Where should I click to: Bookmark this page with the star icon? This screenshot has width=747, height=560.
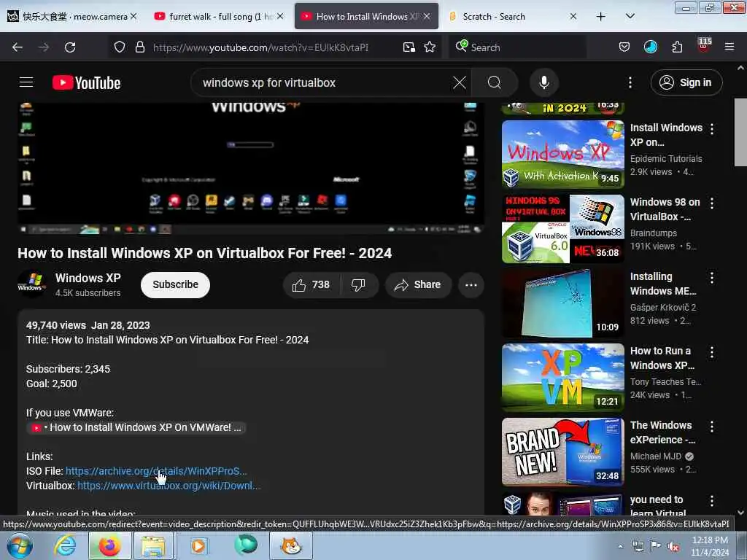[430, 47]
